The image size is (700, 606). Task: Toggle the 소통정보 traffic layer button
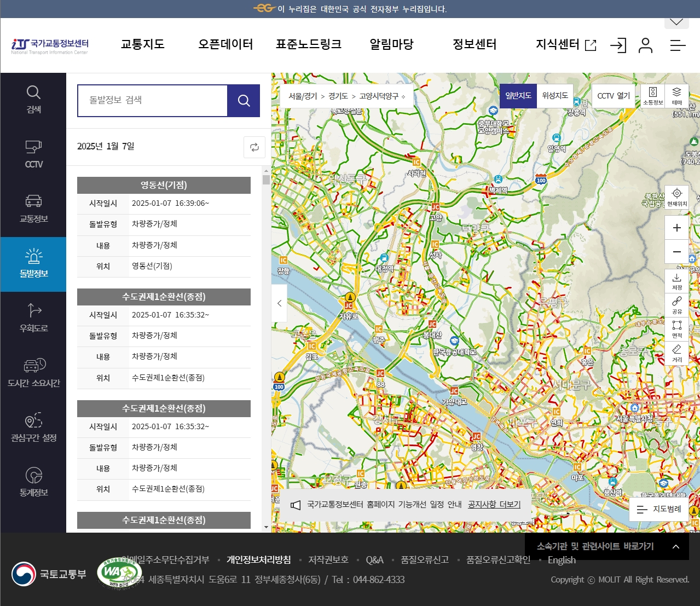[653, 96]
